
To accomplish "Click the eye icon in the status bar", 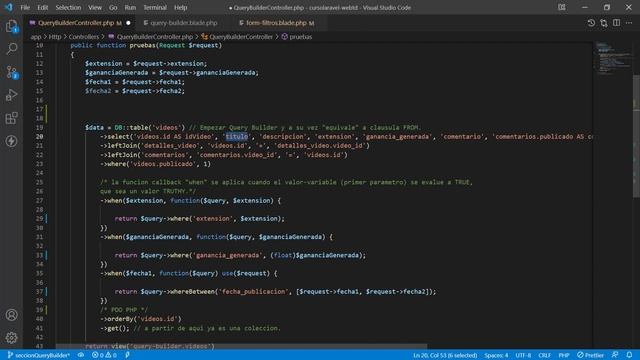I will (x=81, y=355).
